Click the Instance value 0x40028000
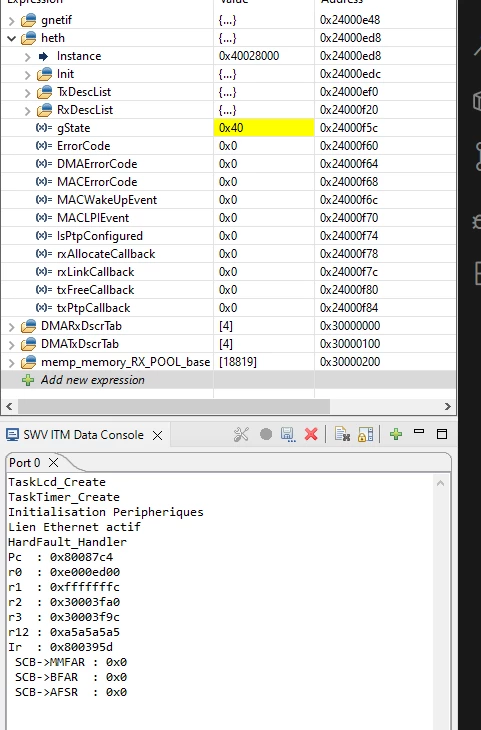This screenshot has height=730, width=481. [x=249, y=56]
